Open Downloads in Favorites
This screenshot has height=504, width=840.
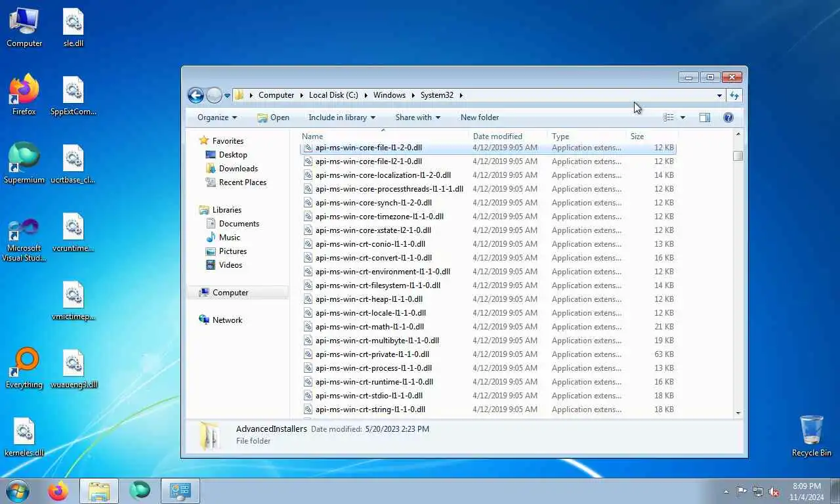(238, 169)
